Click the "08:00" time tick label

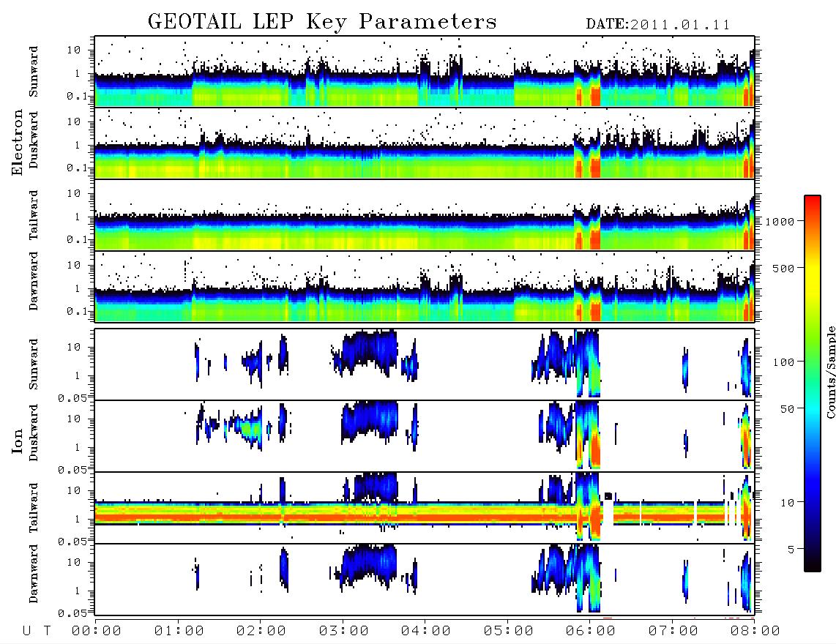coord(755,632)
